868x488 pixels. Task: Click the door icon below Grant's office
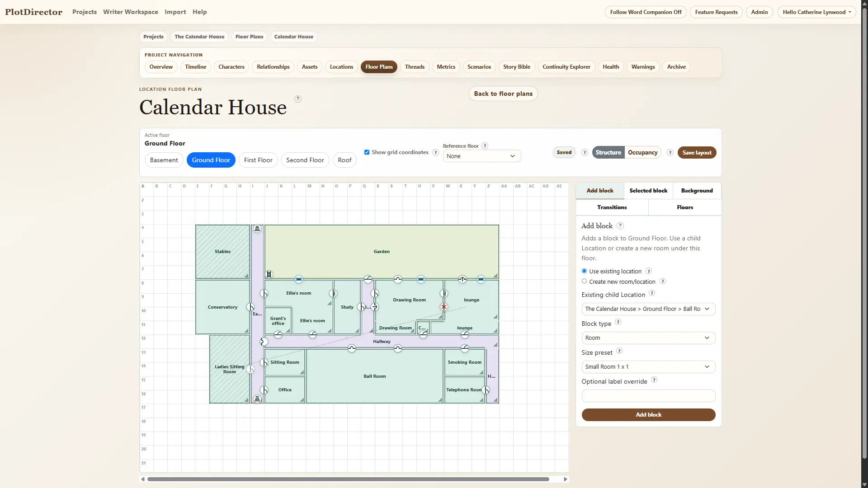tap(278, 335)
